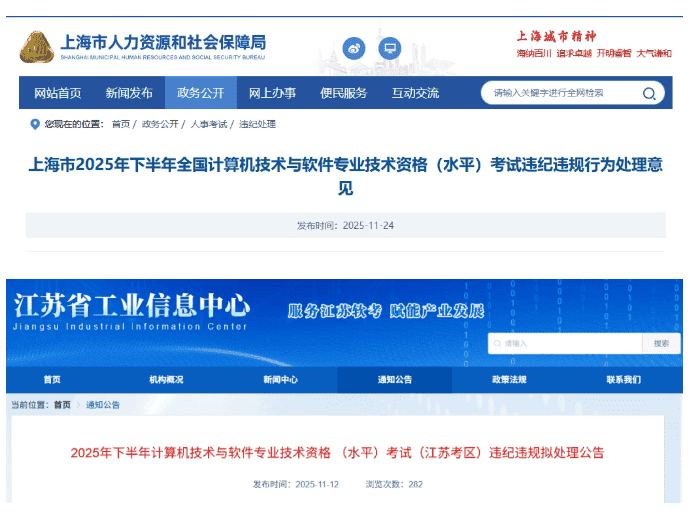Open 新闻发布 menu item
The width and height of the screenshot is (696, 520).
point(129,93)
